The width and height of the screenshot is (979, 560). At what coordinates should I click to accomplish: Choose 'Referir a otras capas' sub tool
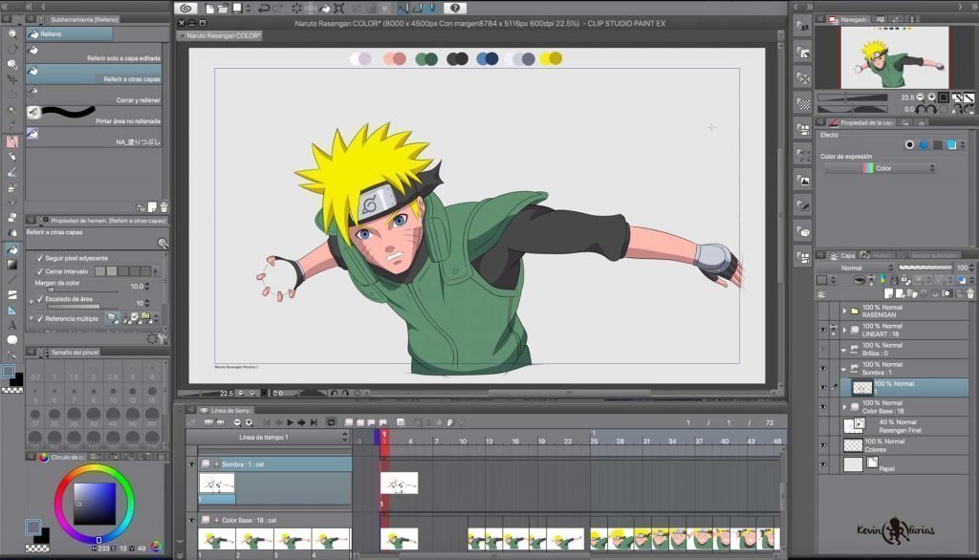(95, 75)
